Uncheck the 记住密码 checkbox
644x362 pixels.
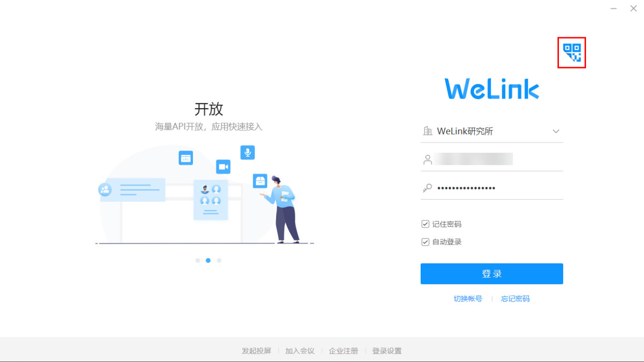tap(425, 224)
